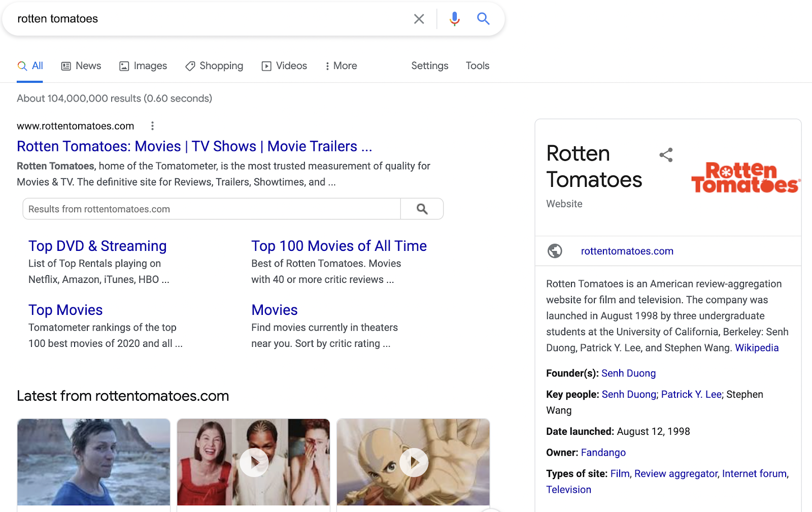The width and height of the screenshot is (812, 512).
Task: Open the Movies sitelink
Action: click(x=275, y=310)
